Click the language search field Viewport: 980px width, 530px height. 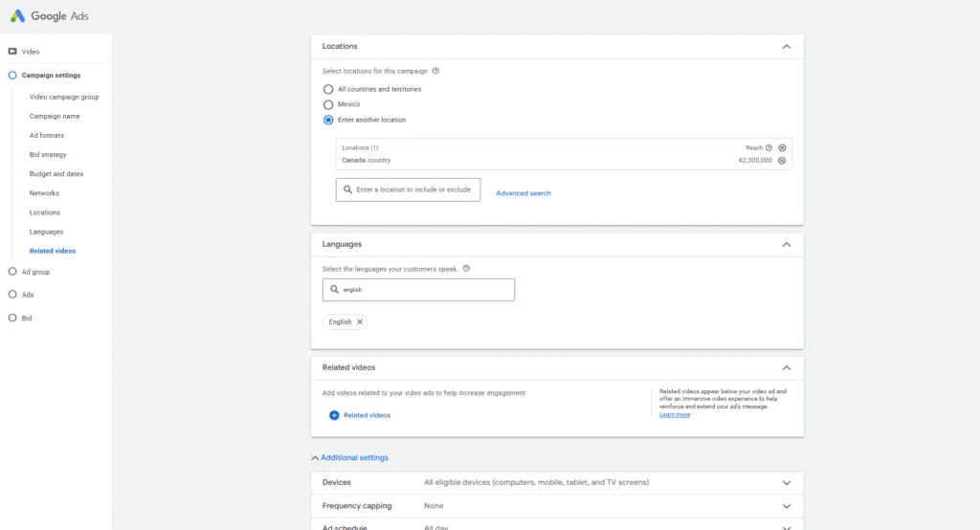(x=419, y=290)
